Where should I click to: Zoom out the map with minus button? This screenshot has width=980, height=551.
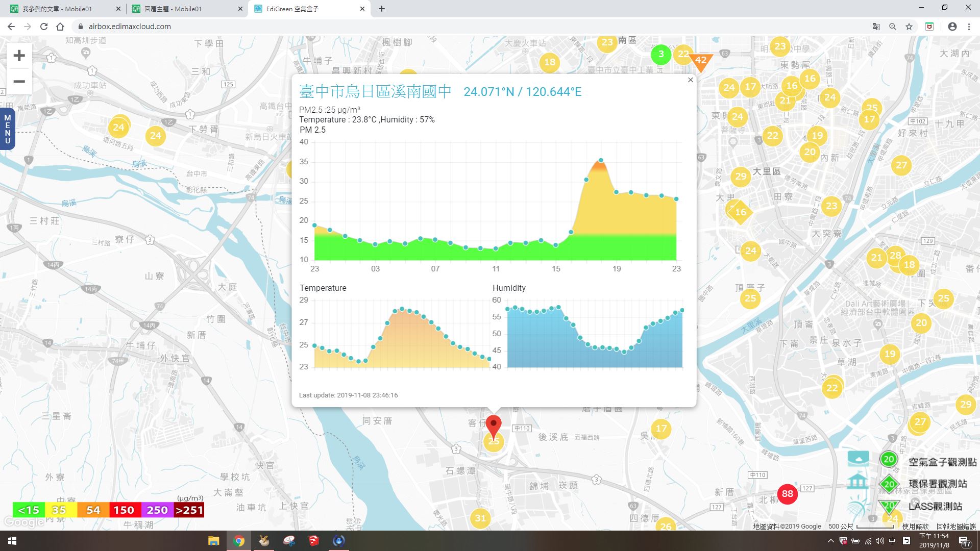(19, 81)
